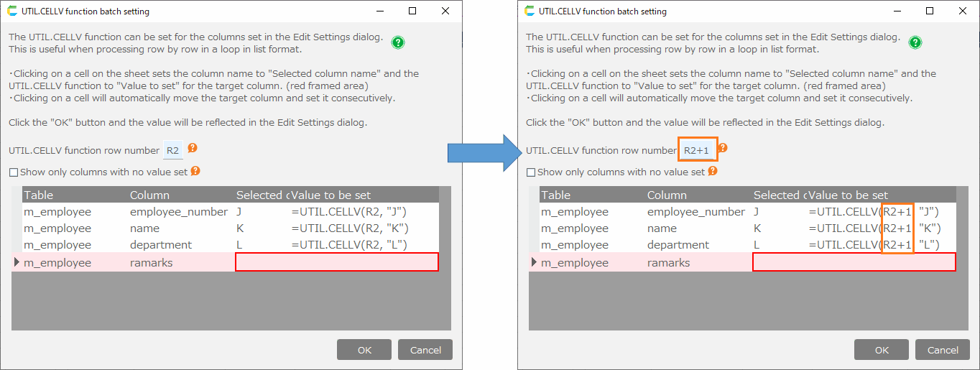Image resolution: width=980 pixels, height=370 pixels.
Task: Click green help icon in left dialog
Action: tap(398, 42)
